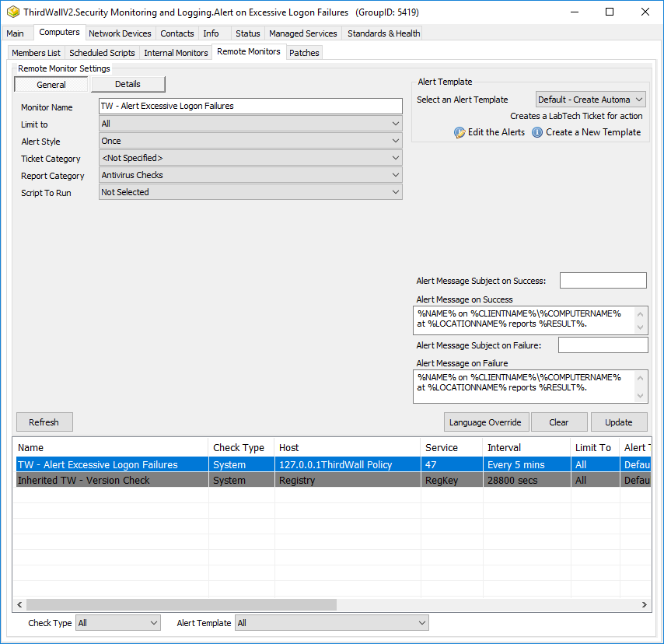
Task: Open the Scheduled Scripts sub-tab
Action: (x=102, y=53)
